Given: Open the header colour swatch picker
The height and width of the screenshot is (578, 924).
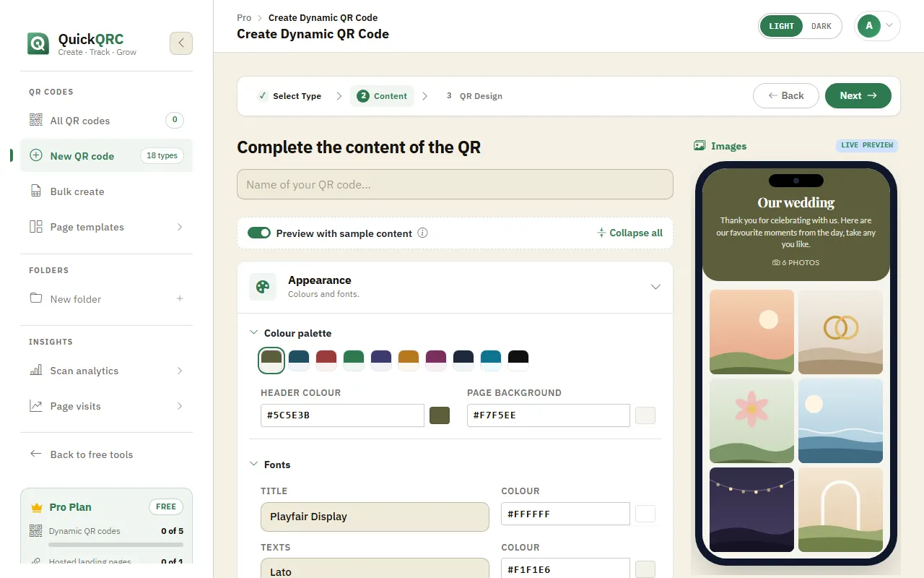Looking at the screenshot, I should [440, 415].
